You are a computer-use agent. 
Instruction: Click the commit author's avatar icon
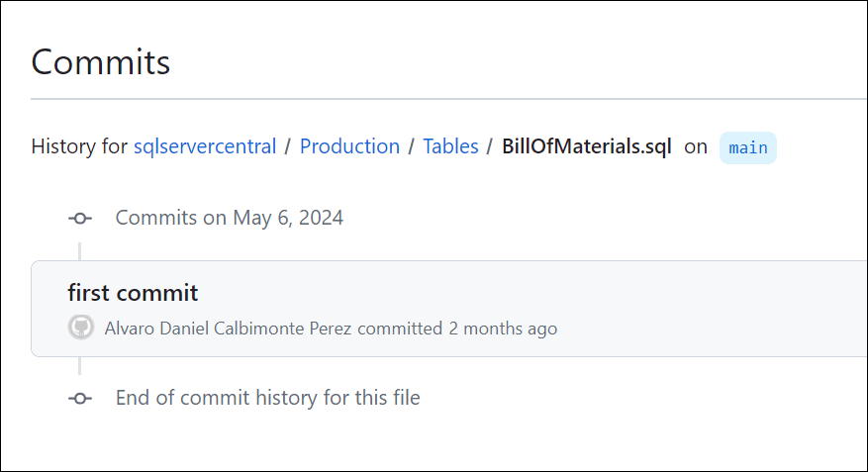(81, 328)
